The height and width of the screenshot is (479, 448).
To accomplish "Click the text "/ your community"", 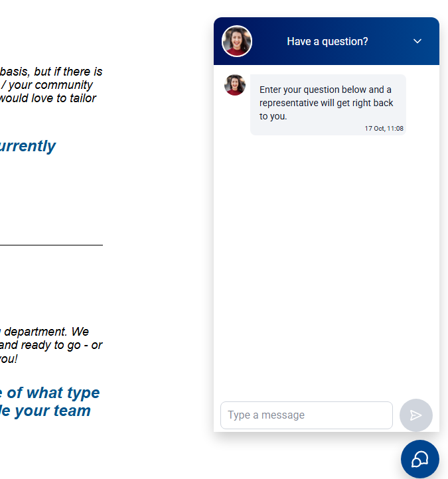I will [46, 85].
